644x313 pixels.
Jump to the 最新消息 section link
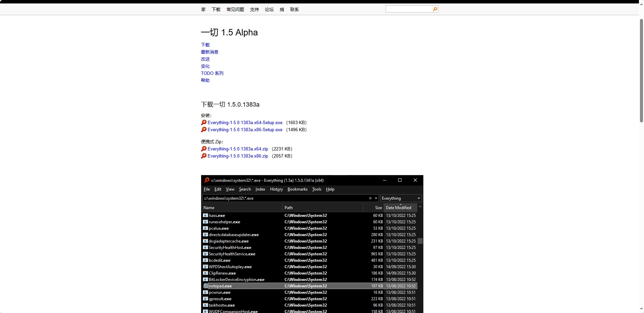[x=210, y=52]
